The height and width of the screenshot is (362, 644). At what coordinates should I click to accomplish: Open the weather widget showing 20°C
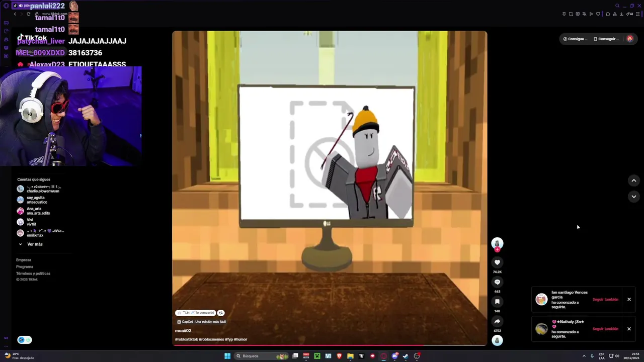19,356
